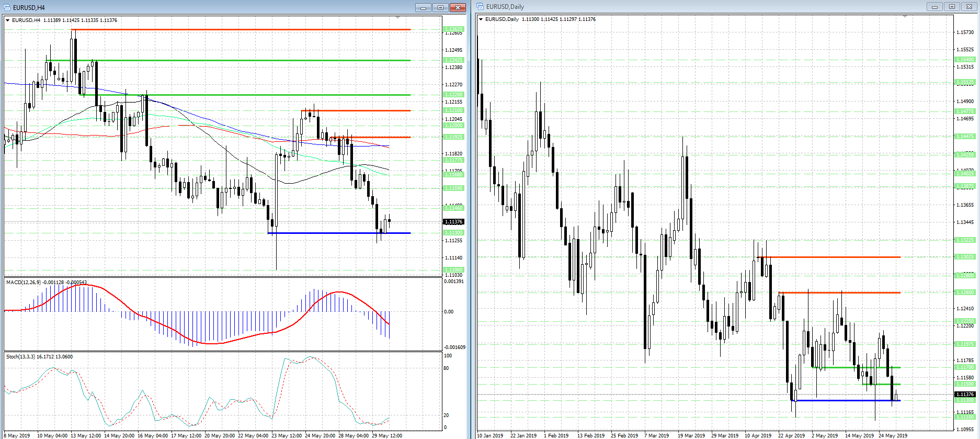Click the 1.13025 price label in Daily chart

[965, 257]
